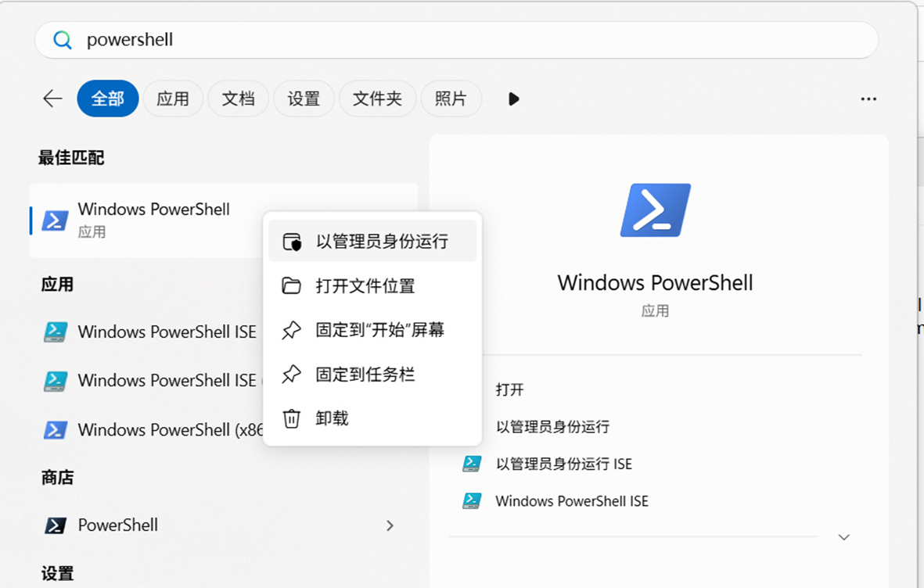Click the folder icon for open file location

[x=291, y=285]
